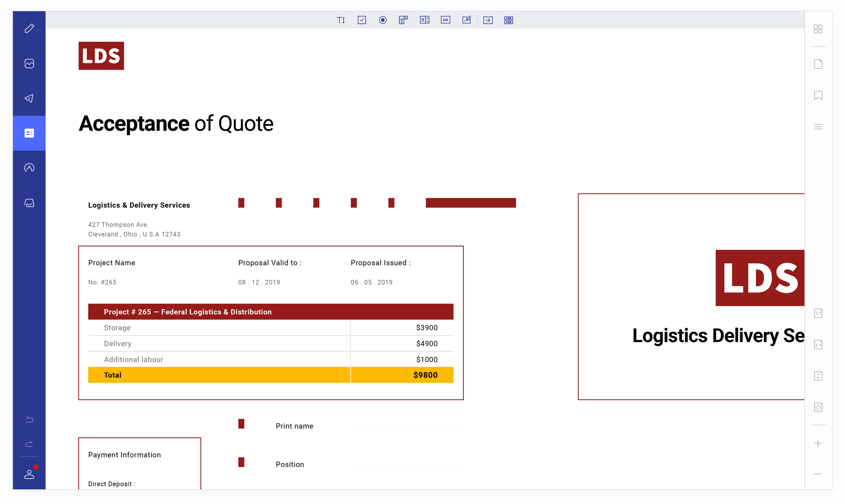Zoom in with the plus icon
This screenshot has width=845, height=504.
coord(818,443)
